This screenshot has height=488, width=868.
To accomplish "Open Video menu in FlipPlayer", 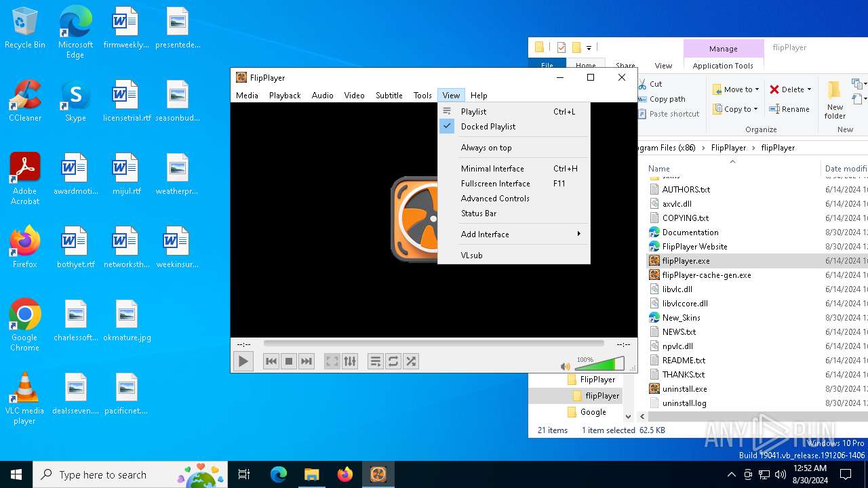I will point(354,96).
